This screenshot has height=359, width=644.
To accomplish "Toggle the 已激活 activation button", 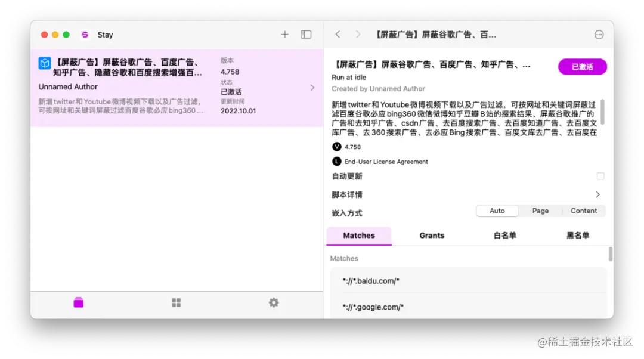I will 583,67.
